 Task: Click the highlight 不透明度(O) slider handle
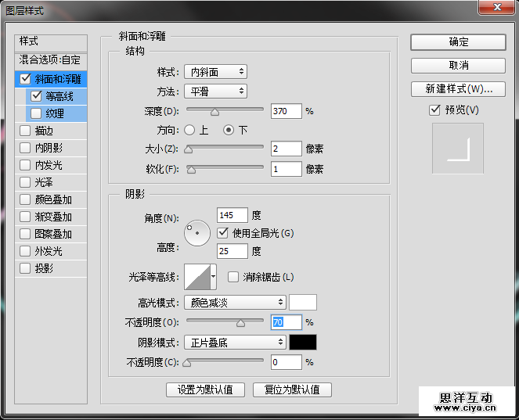pyautogui.click(x=240, y=323)
